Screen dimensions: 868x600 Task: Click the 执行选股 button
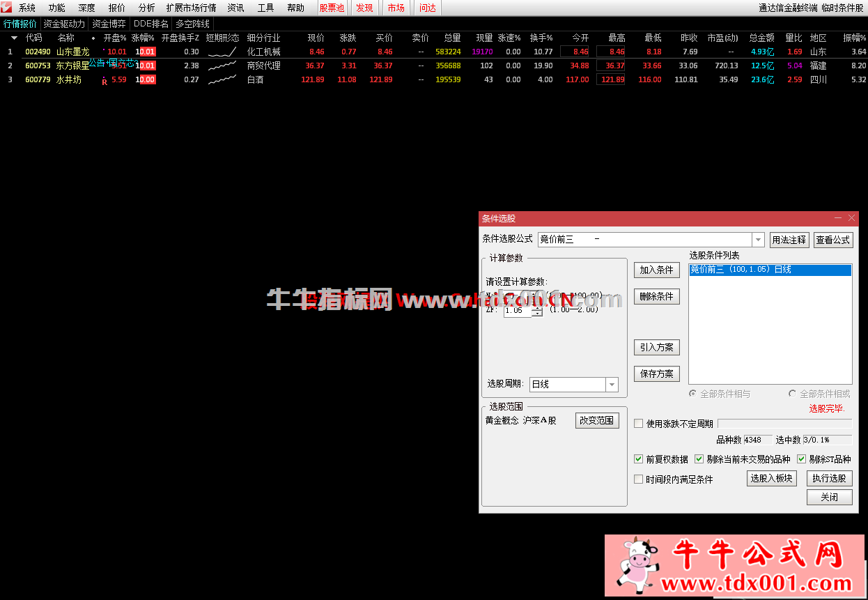click(829, 478)
